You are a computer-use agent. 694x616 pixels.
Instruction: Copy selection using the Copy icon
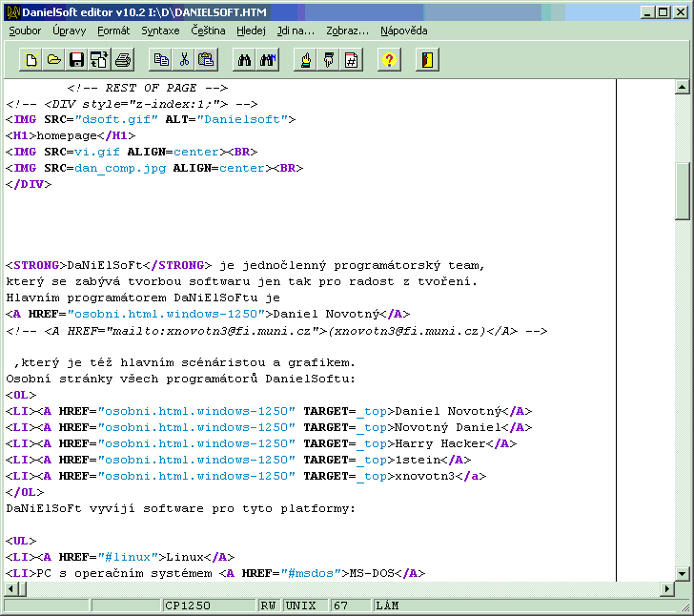pyautogui.click(x=161, y=60)
